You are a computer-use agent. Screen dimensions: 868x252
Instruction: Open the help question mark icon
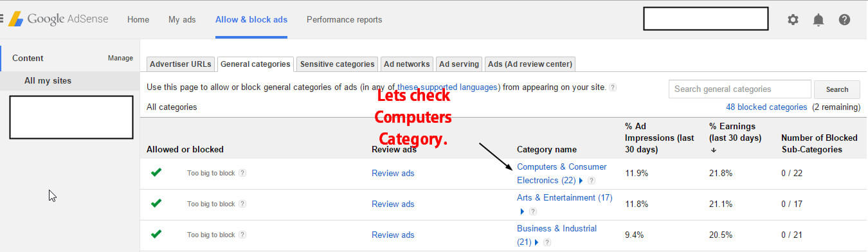point(844,19)
